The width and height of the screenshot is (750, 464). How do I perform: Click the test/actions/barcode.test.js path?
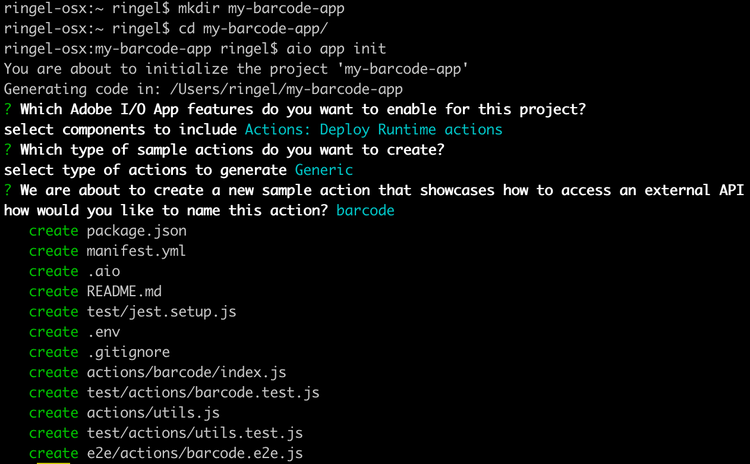point(203,393)
